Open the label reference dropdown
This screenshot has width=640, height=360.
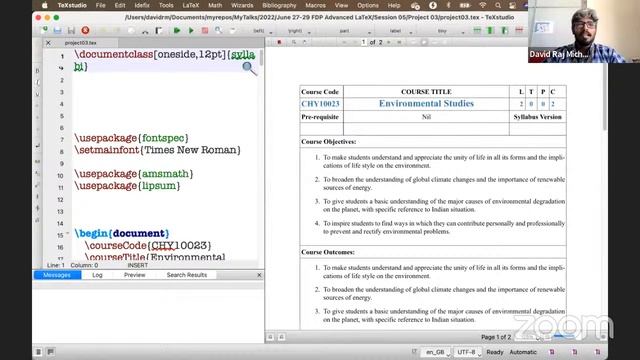[x=401, y=31]
